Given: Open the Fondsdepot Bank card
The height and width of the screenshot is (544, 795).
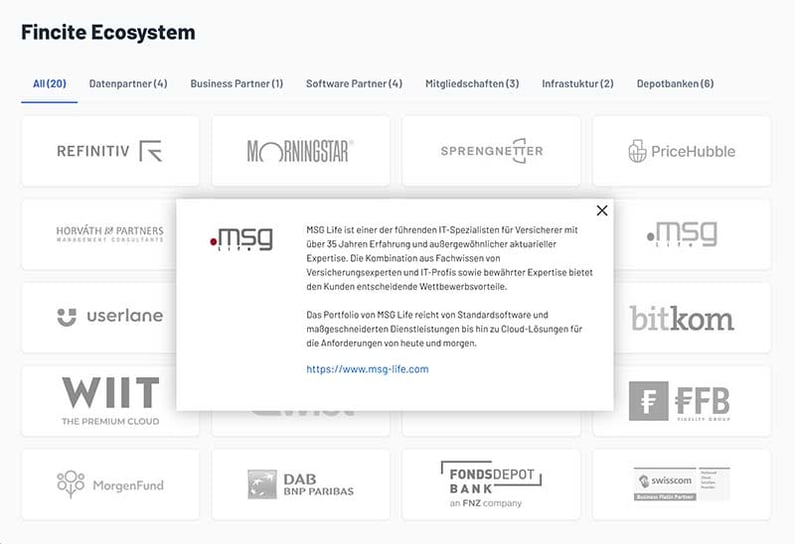Looking at the screenshot, I should pos(491,484).
